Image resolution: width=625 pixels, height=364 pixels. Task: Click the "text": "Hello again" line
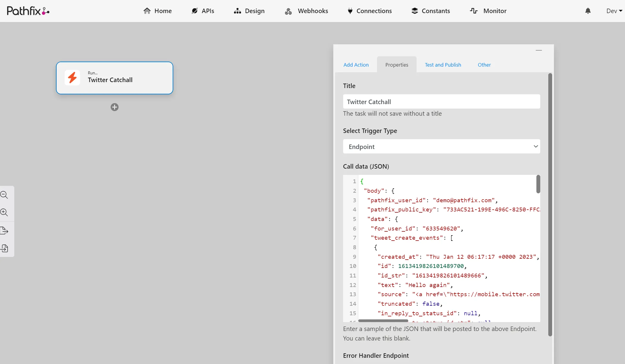[415, 285]
